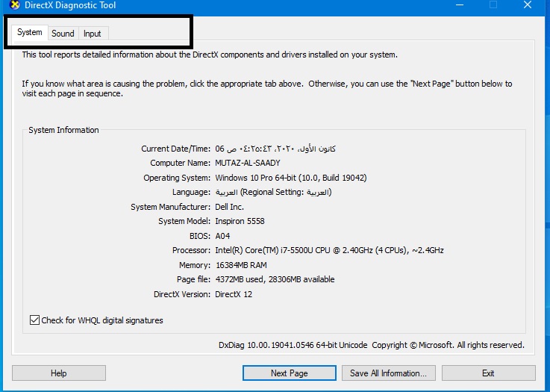Image resolution: width=550 pixels, height=392 pixels.
Task: Click the BIOS: field label
Action: click(200, 236)
